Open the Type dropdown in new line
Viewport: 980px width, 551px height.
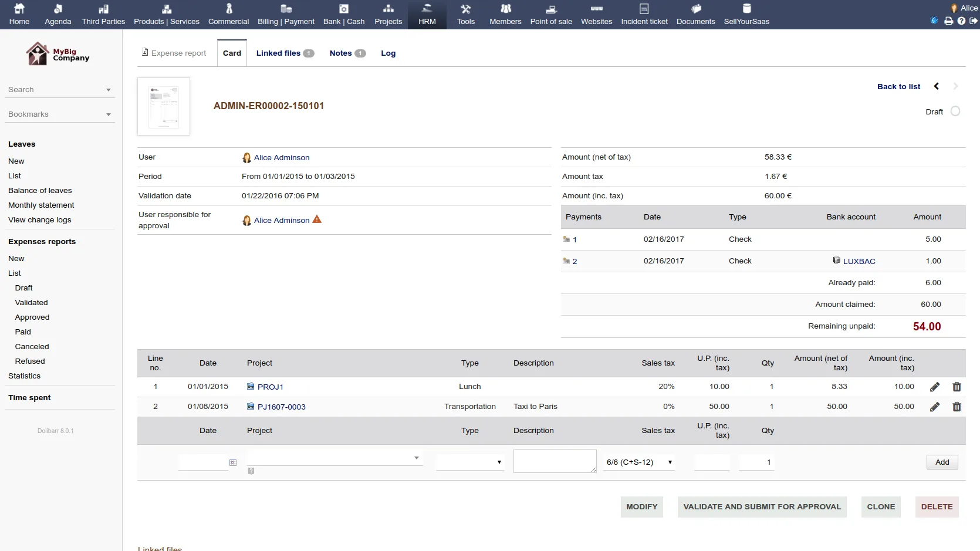tap(470, 462)
